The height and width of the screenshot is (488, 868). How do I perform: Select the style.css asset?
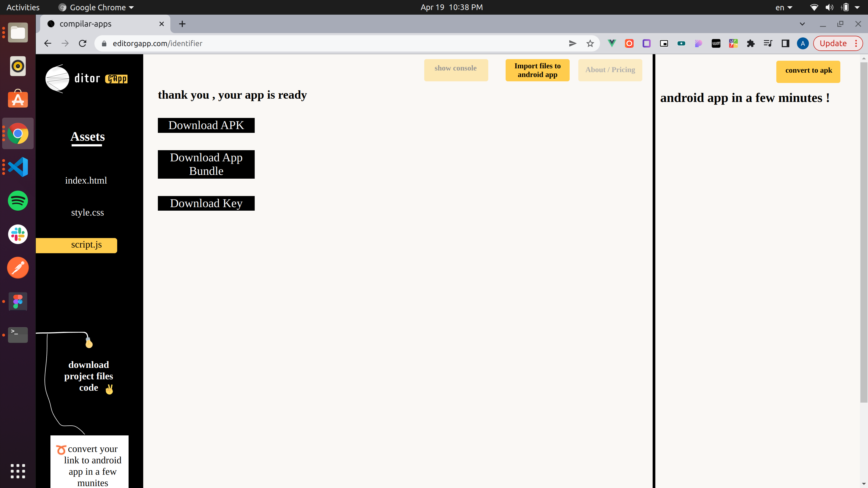point(87,212)
